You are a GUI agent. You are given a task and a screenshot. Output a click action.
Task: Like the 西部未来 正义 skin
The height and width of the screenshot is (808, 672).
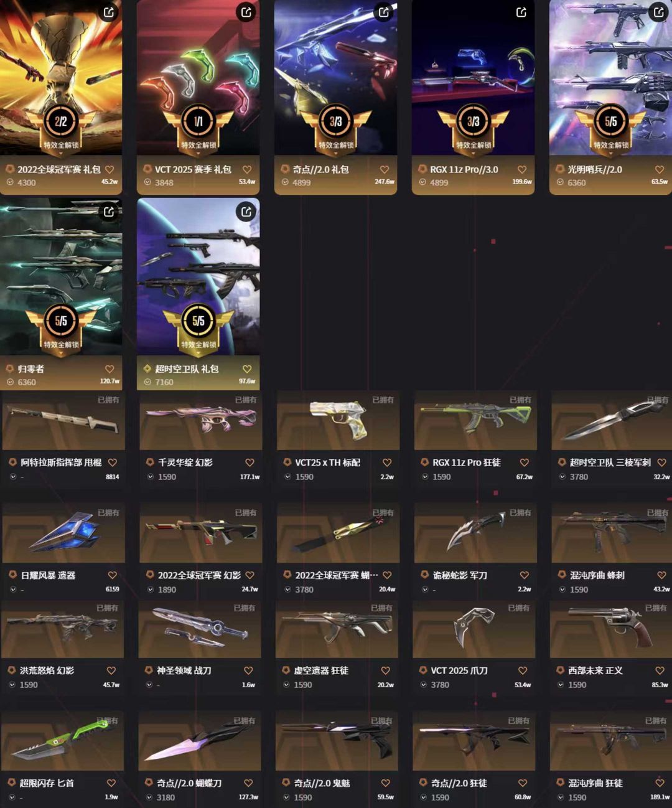[x=660, y=670]
